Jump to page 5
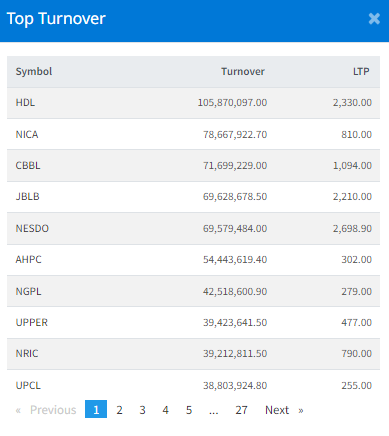Screen dimensions: 389x436 click(189, 410)
